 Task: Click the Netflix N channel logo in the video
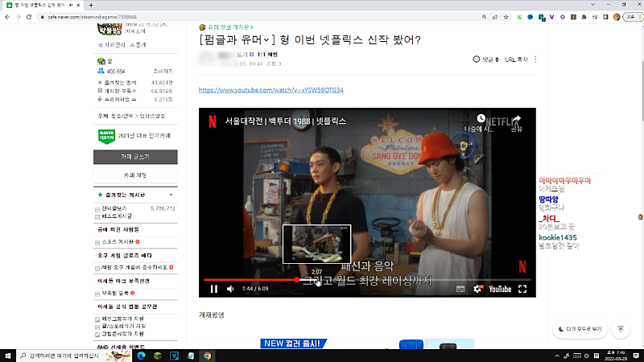tap(213, 121)
